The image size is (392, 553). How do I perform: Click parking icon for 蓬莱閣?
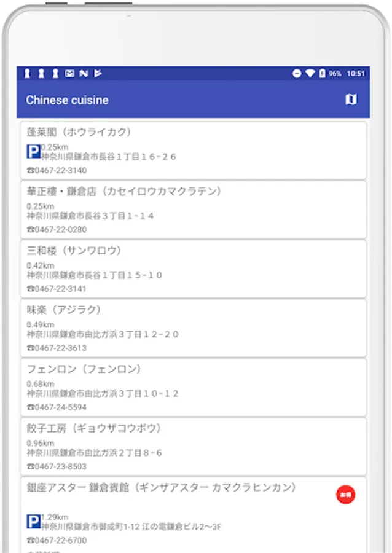coord(33,152)
